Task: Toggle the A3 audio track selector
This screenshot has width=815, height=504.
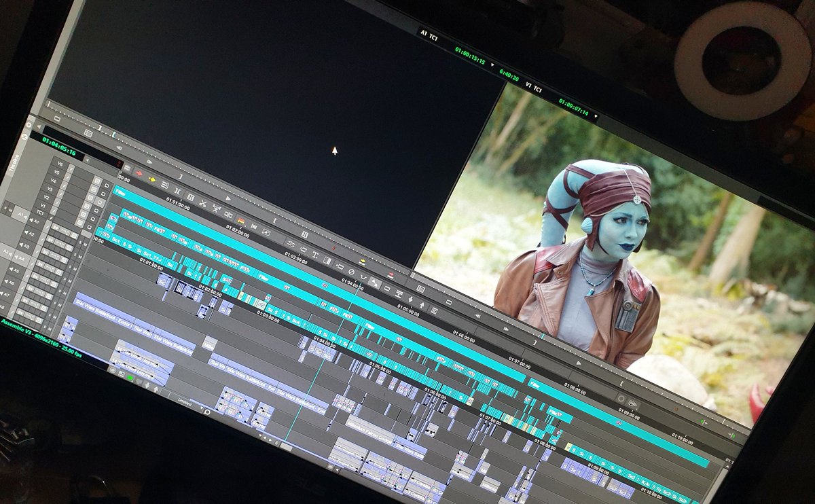Action: pyautogui.click(x=24, y=245)
